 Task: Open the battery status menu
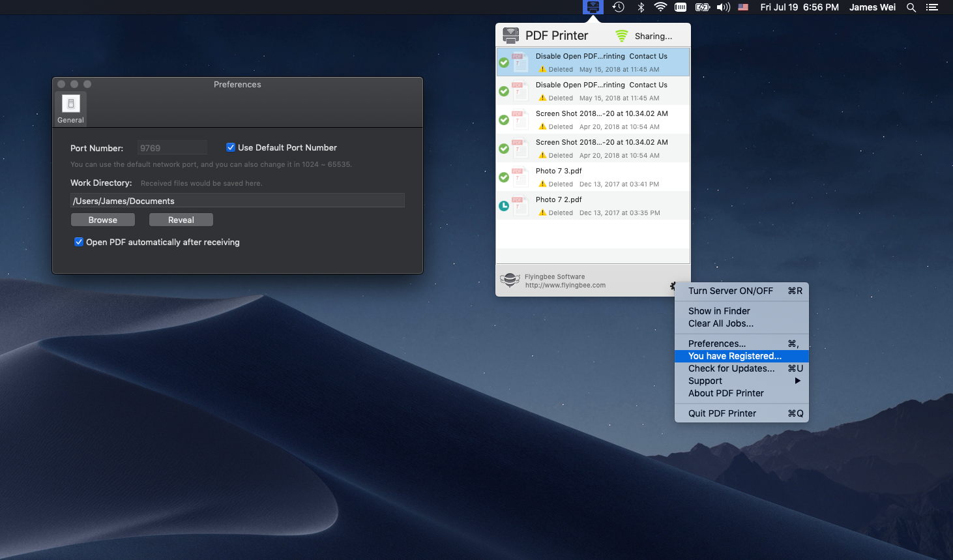(x=703, y=7)
